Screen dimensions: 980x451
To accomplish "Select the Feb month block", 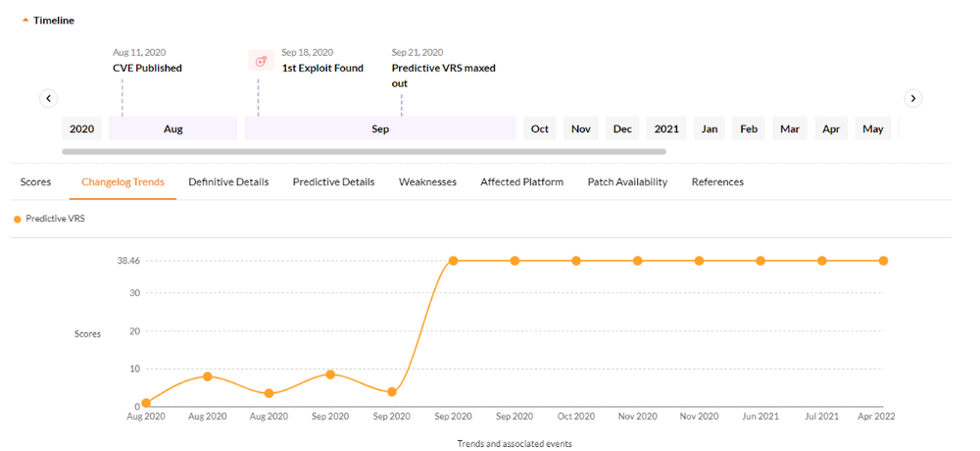I will (749, 128).
